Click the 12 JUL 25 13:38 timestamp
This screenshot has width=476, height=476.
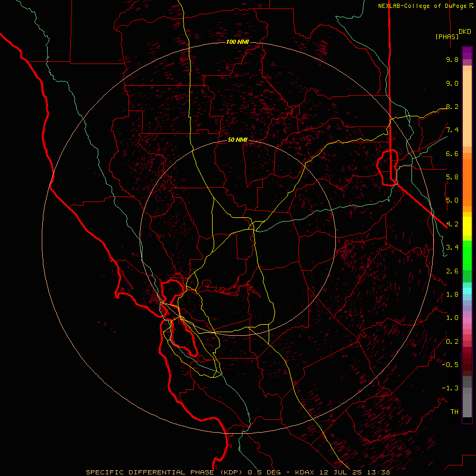point(354,472)
